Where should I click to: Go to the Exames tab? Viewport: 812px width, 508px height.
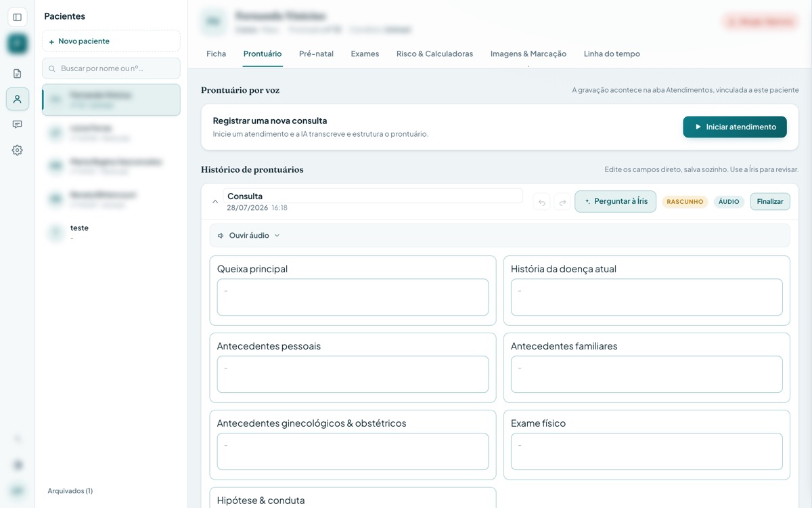click(x=365, y=54)
